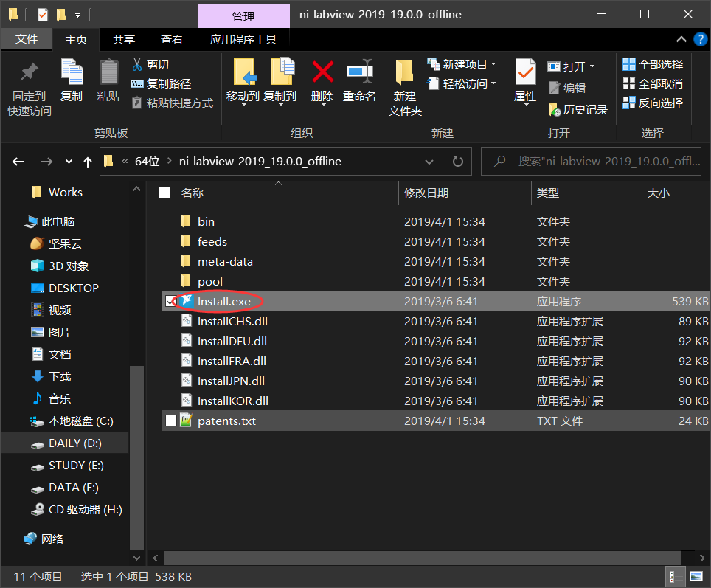Image resolution: width=711 pixels, height=588 pixels.
Task: Select CD 驱动器 (H:) in sidebar
Action: (x=76, y=510)
